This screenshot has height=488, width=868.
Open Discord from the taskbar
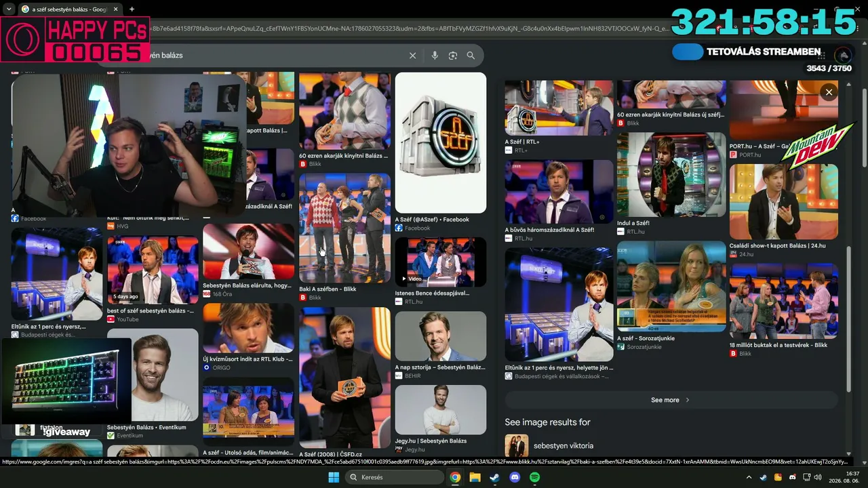coord(515,477)
